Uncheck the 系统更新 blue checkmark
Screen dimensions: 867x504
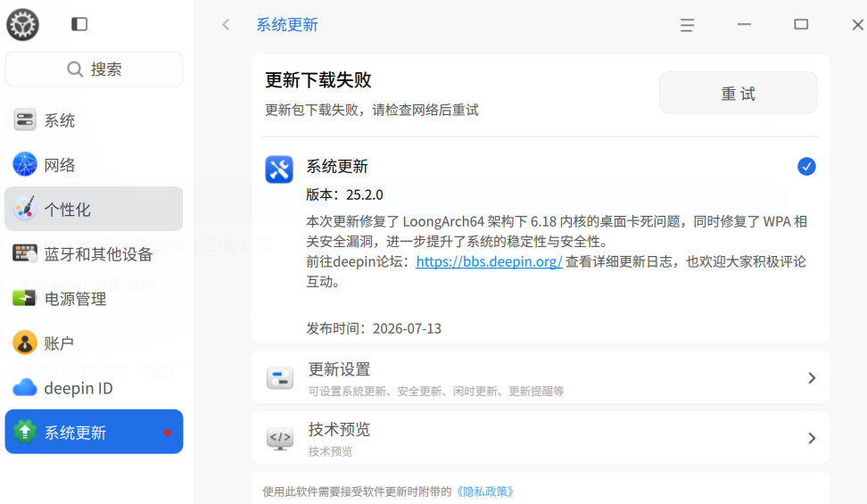tap(806, 167)
